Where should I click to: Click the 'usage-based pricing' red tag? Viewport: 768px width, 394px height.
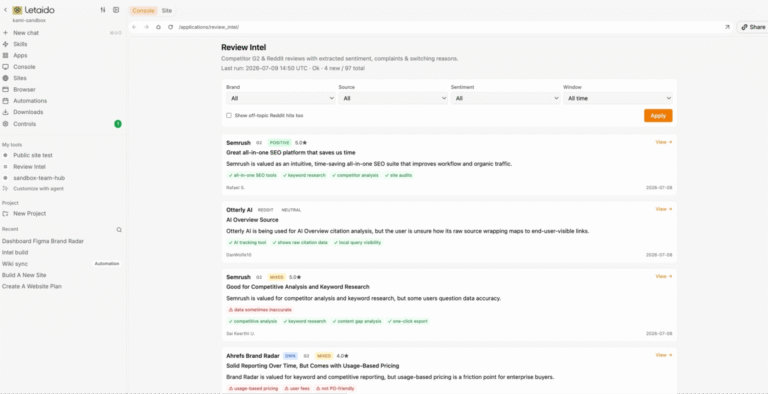point(253,389)
